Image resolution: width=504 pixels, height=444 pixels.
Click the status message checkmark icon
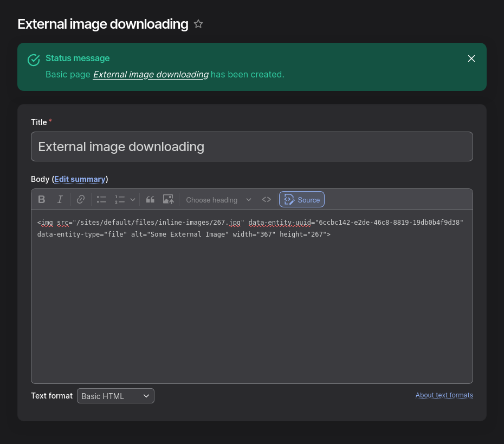tap(34, 60)
